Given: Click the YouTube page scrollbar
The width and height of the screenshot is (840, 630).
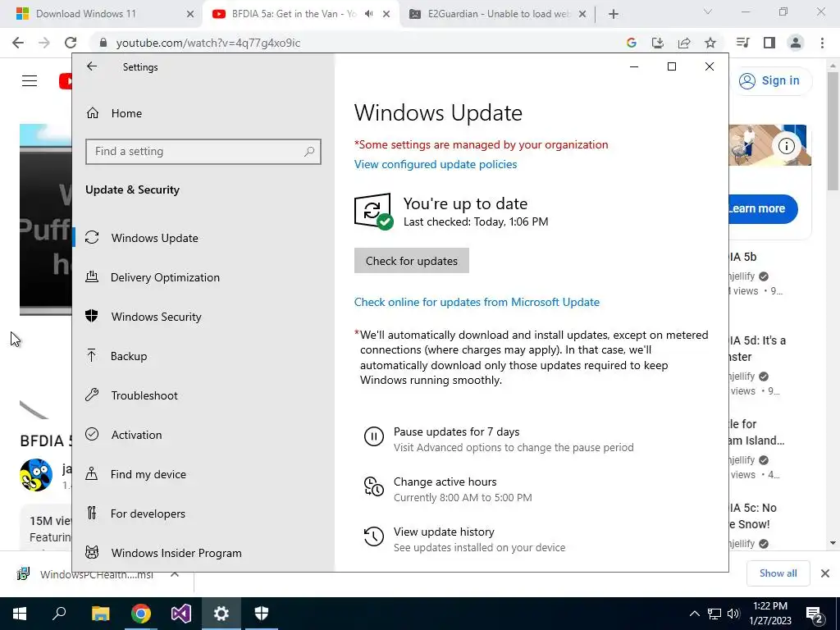Looking at the screenshot, I should pos(833,131).
